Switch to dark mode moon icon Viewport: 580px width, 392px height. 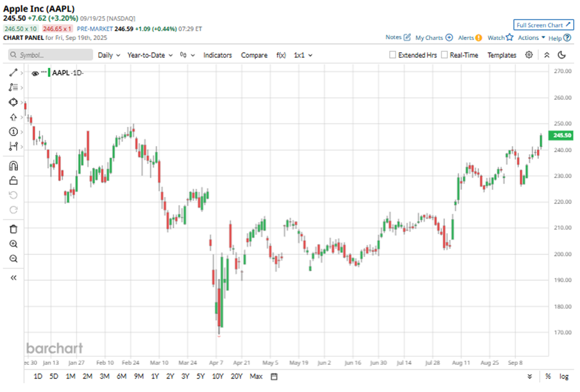561,55
